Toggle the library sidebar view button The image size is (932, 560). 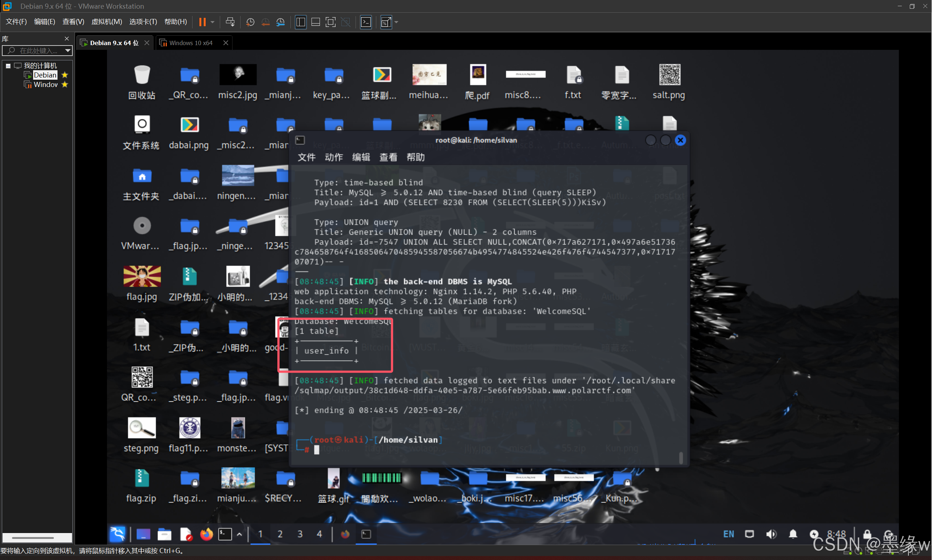click(301, 22)
